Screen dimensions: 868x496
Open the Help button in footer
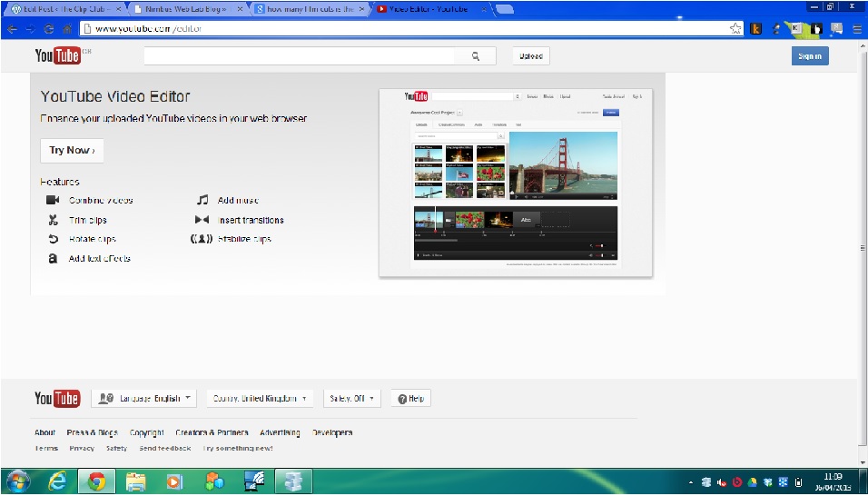click(x=410, y=399)
